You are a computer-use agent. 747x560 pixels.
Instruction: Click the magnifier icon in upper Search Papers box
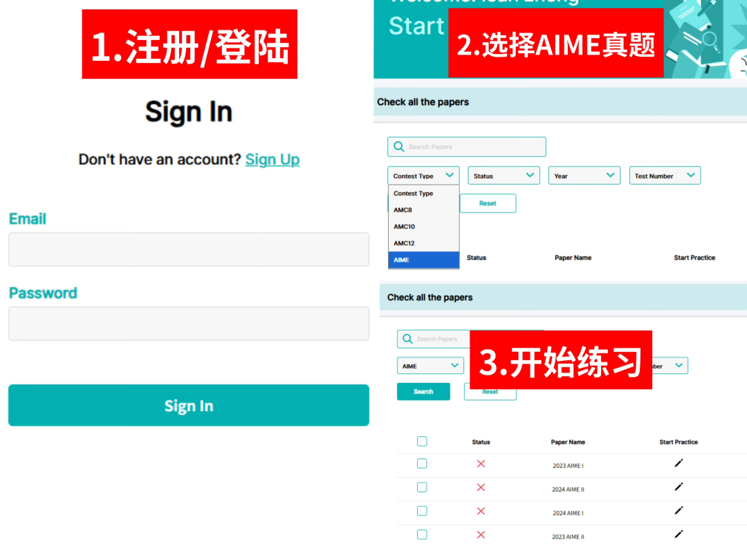click(399, 147)
